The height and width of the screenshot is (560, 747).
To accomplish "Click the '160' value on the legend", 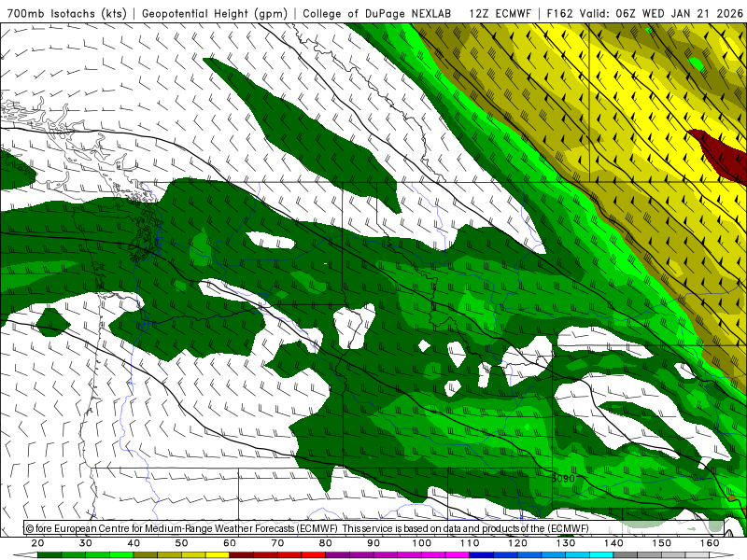I will (710, 543).
